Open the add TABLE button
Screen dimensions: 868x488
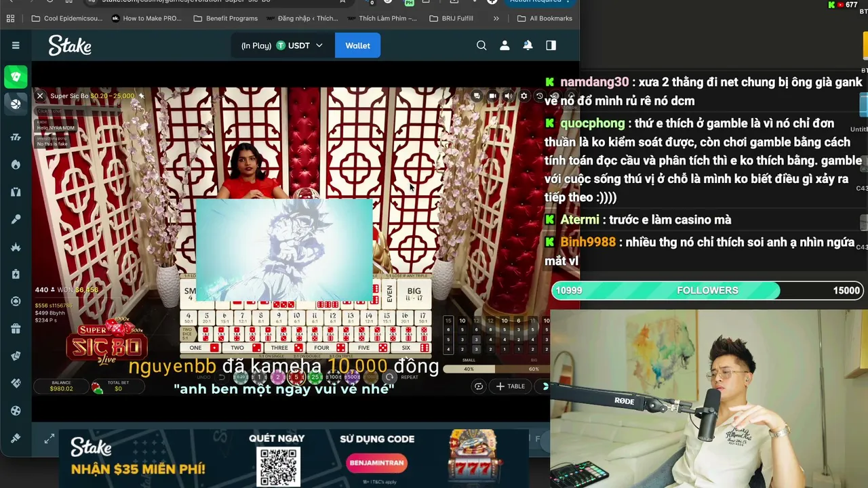pyautogui.click(x=511, y=386)
